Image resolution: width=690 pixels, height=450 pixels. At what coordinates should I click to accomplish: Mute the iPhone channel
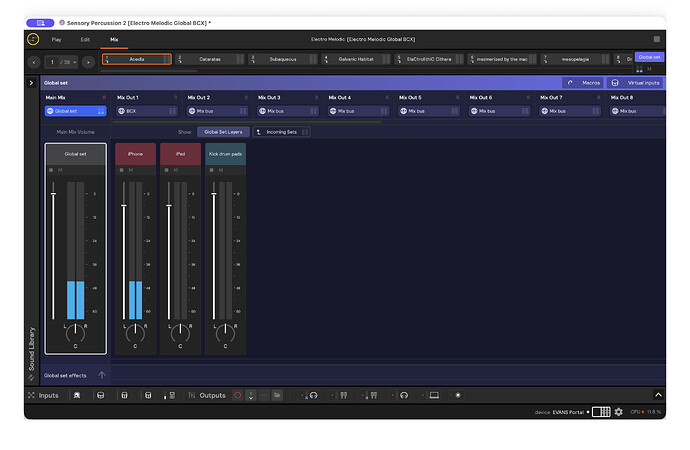[131, 170]
